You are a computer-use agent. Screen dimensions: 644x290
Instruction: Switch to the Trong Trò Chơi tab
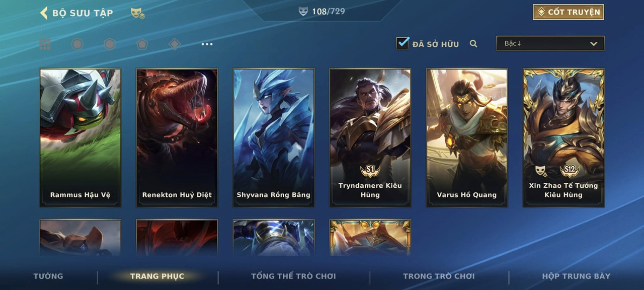click(x=439, y=276)
